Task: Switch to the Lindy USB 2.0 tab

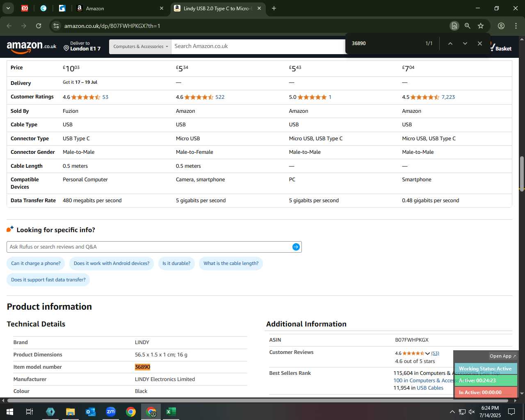Action: [217, 8]
